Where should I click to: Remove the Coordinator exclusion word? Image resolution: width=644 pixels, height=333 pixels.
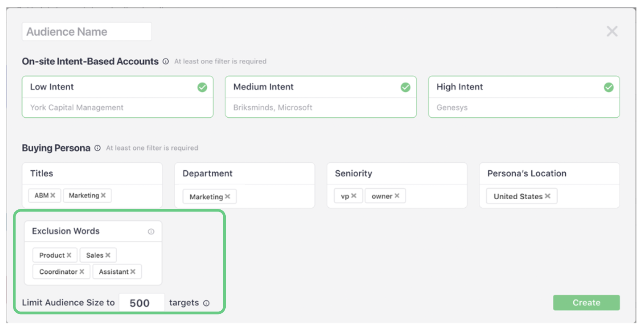[82, 272]
